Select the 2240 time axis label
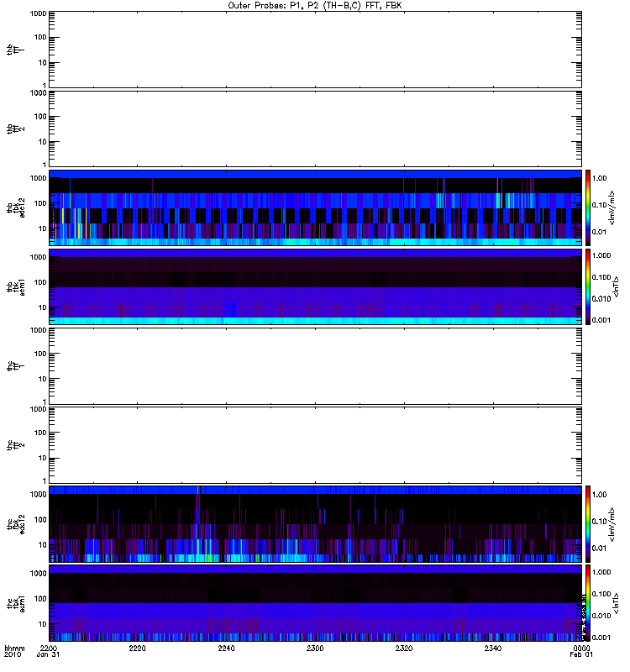630x672 pixels. point(226,648)
